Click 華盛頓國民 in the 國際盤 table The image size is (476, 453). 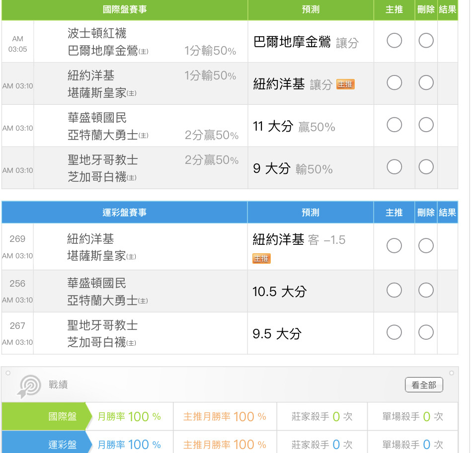(x=97, y=117)
